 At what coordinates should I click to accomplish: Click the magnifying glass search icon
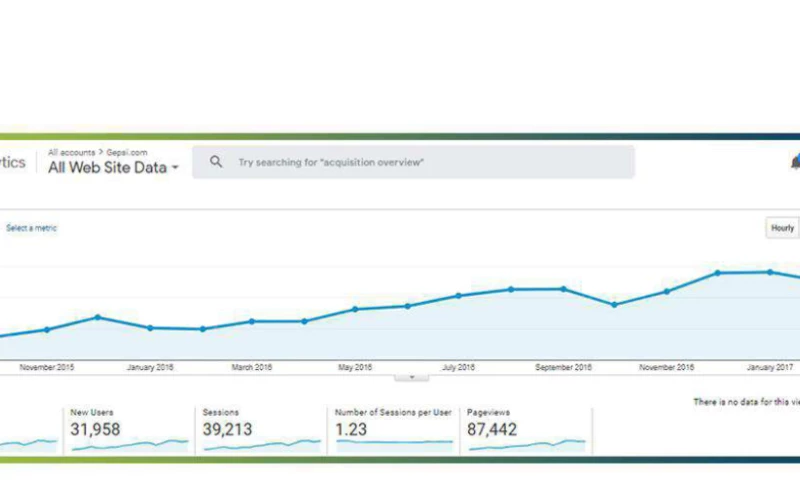point(216,162)
